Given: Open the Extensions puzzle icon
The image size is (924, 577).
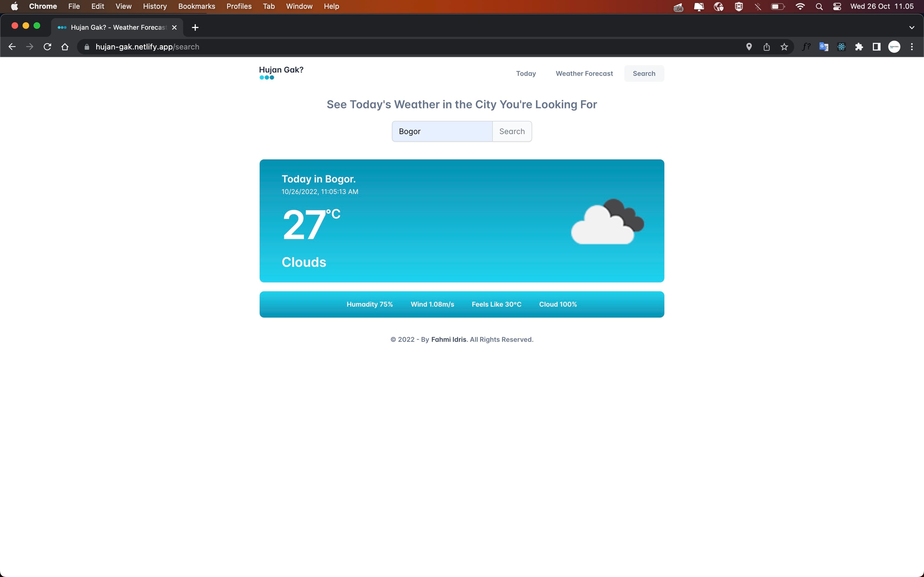Looking at the screenshot, I should point(859,47).
